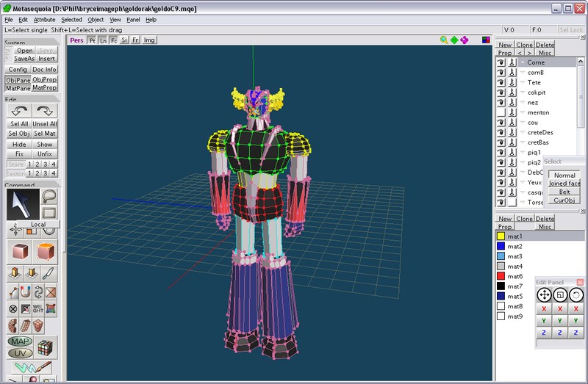Select the Knife tool

pyautogui.click(x=49, y=273)
